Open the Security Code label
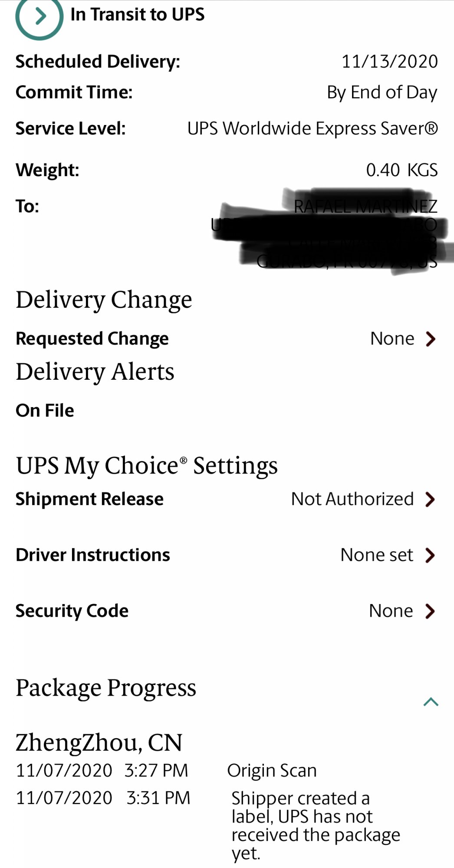 [72, 611]
